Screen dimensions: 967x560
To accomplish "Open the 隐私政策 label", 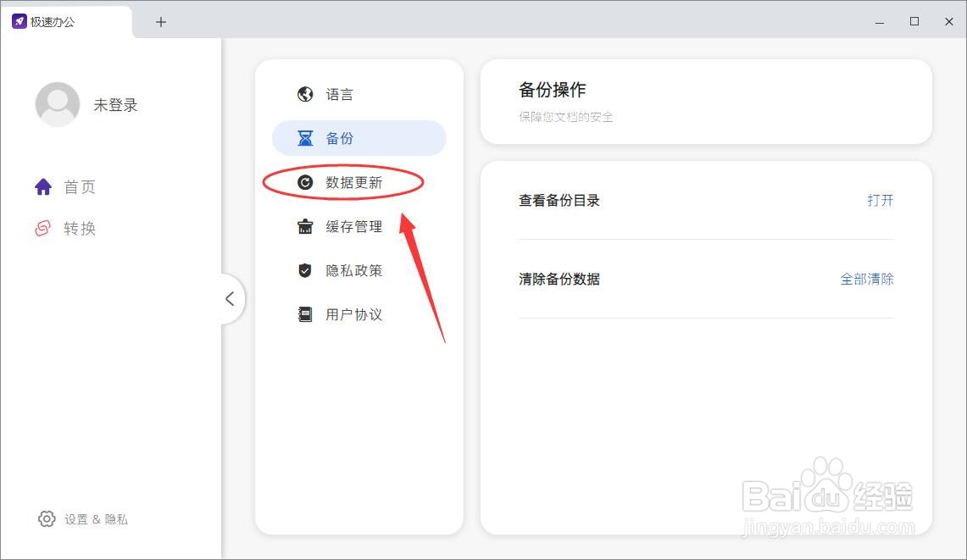I will tap(354, 271).
